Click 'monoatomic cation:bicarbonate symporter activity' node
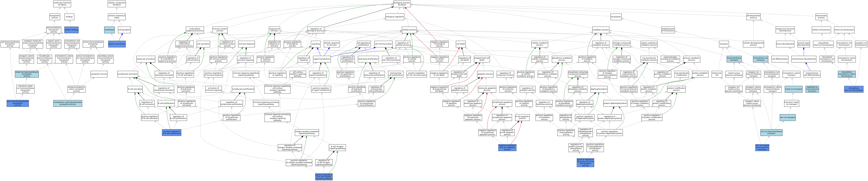Screen dimensions: 868x181 coord(67,103)
